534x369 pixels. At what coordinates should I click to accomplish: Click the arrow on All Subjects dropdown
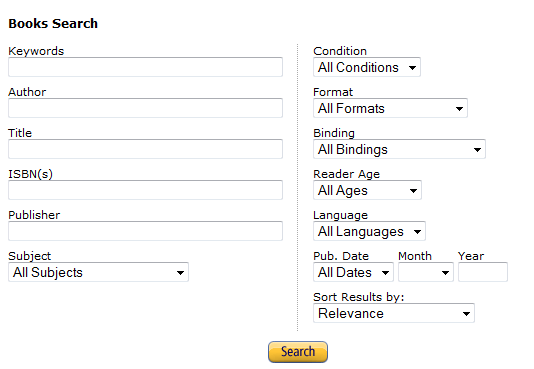[x=180, y=273]
